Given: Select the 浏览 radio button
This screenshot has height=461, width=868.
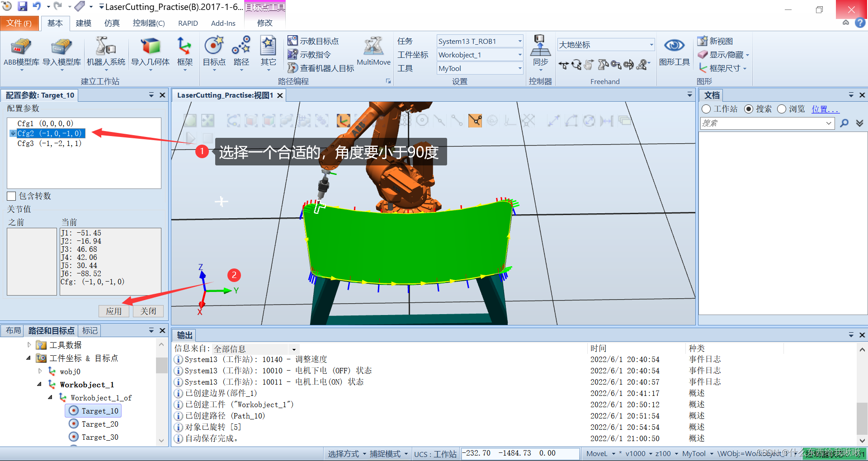Looking at the screenshot, I should (782, 109).
